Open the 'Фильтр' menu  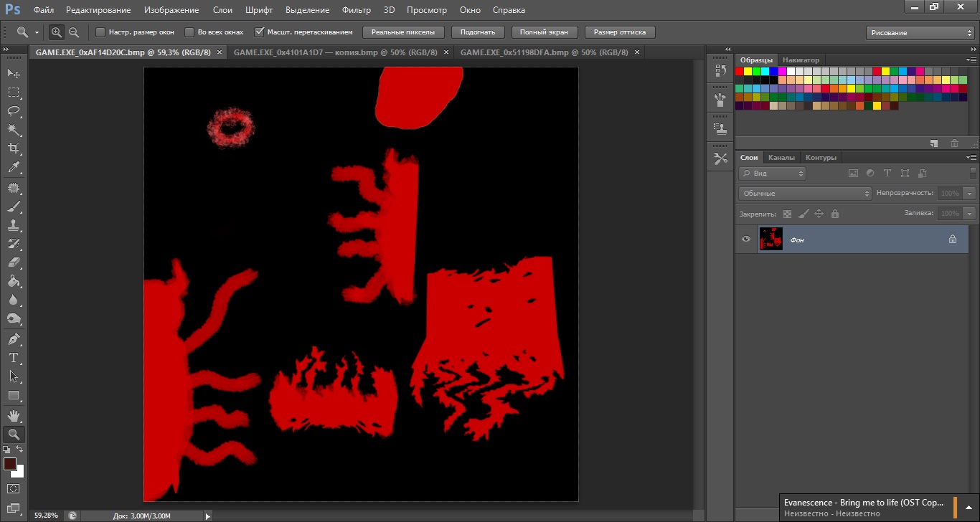[x=357, y=10]
